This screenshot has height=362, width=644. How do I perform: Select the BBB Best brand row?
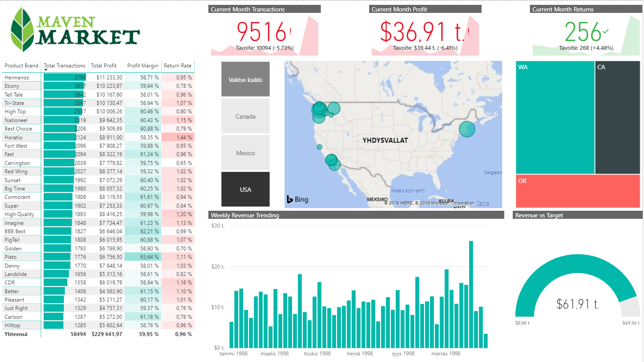(98, 231)
